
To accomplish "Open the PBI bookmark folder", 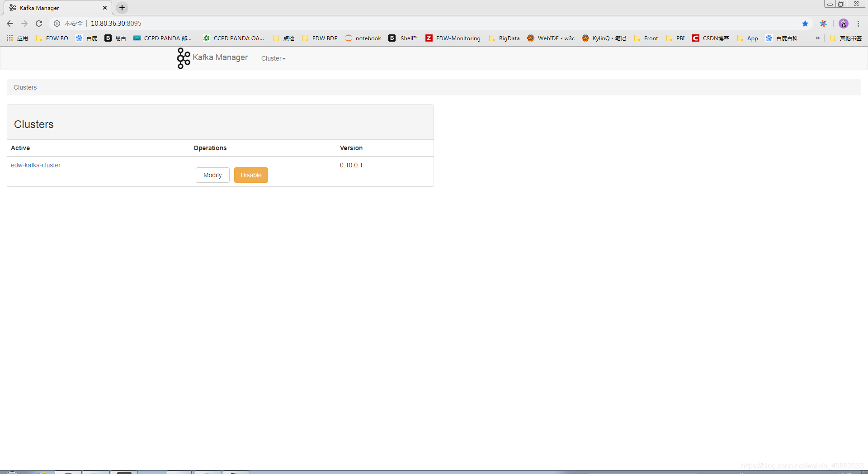I will click(x=675, y=38).
